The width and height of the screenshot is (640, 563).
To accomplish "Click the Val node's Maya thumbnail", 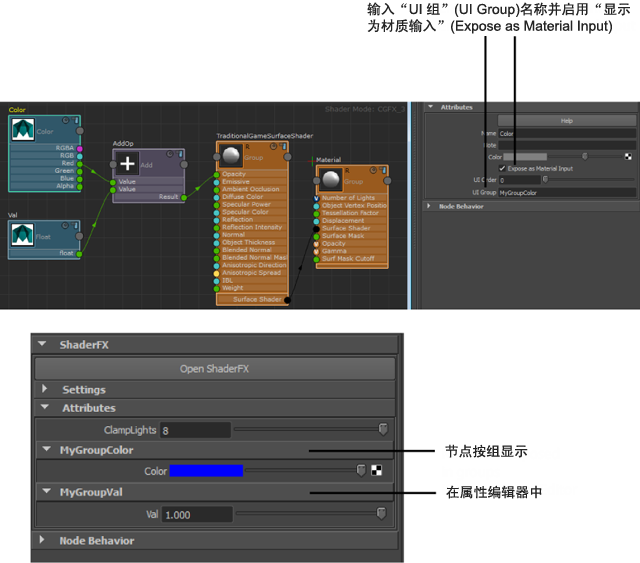I will [x=23, y=234].
